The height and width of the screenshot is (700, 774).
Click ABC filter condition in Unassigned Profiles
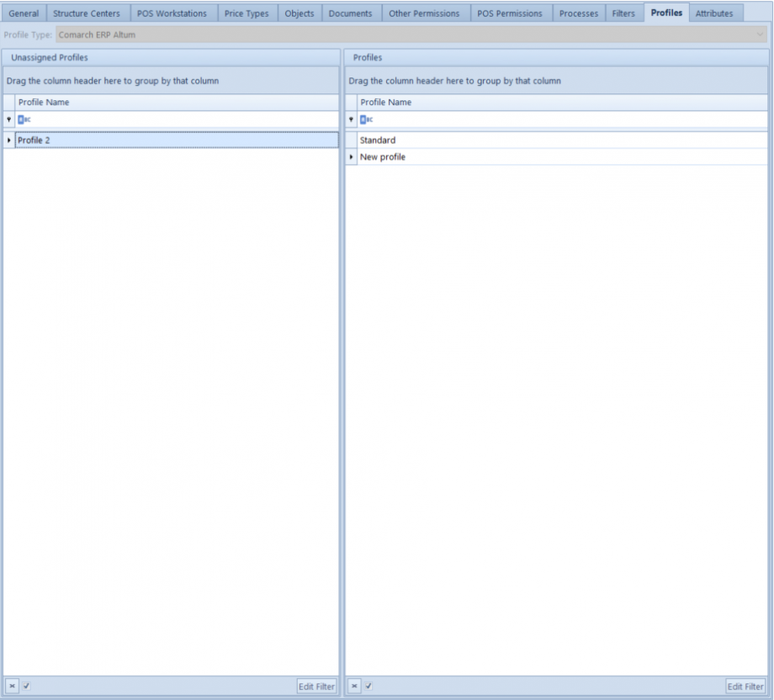click(24, 119)
